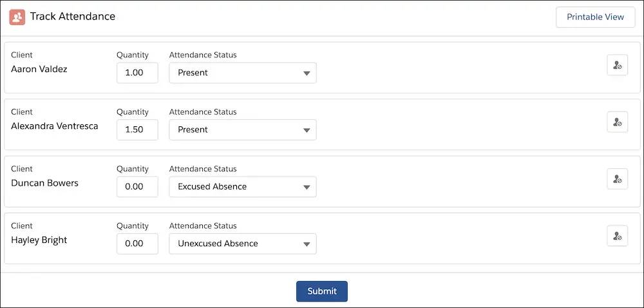Screen dimensions: 644x308
Task: Click Hayley Bright's Quantity input box
Action: tap(137, 244)
